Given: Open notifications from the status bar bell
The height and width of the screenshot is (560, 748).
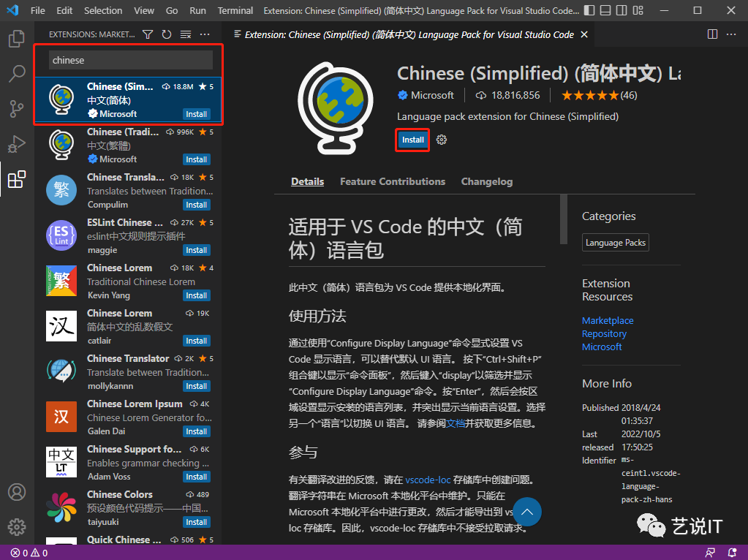Looking at the screenshot, I should tap(731, 553).
